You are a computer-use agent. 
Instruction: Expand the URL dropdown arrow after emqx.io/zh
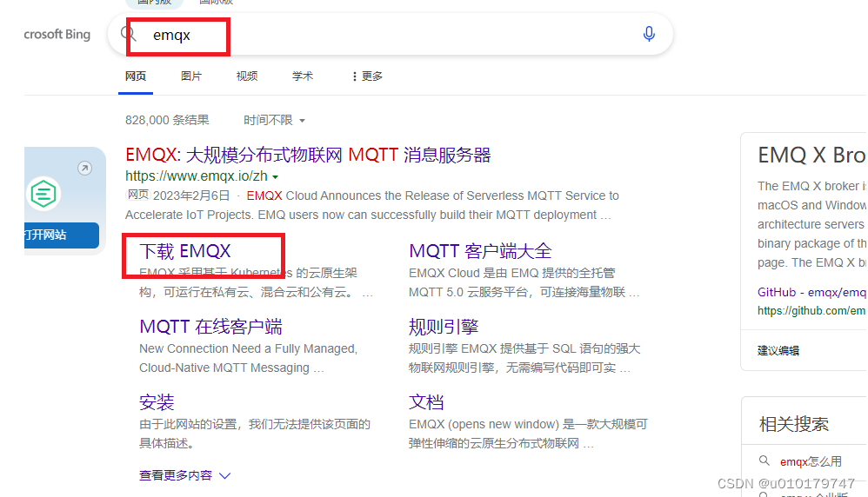pos(275,177)
